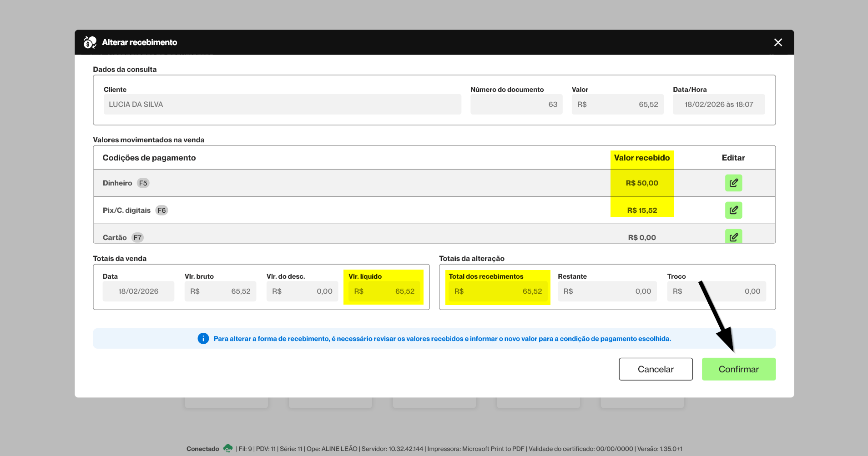
Task: Click the green cloud connection status icon
Action: [228, 448]
